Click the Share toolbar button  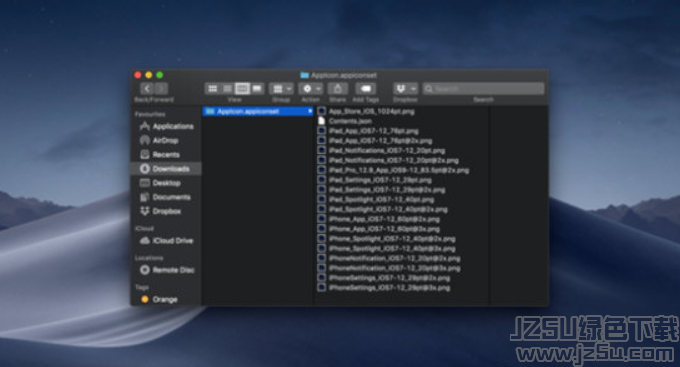point(337,89)
